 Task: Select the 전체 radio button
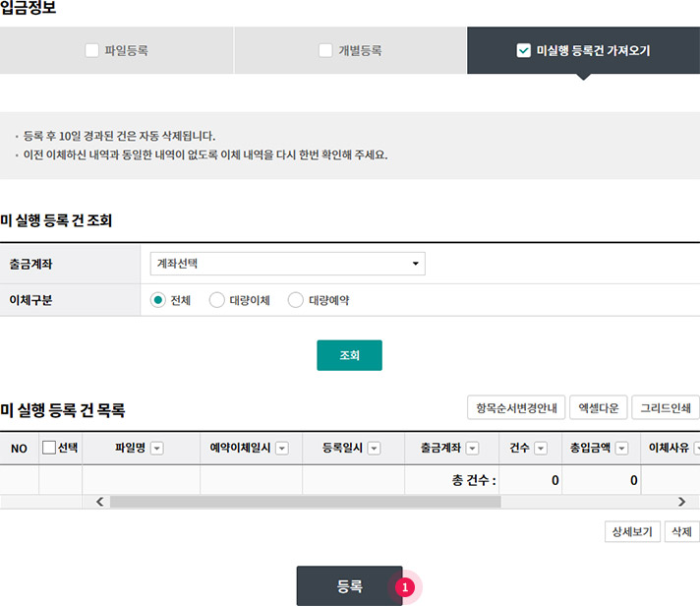pyautogui.click(x=157, y=300)
